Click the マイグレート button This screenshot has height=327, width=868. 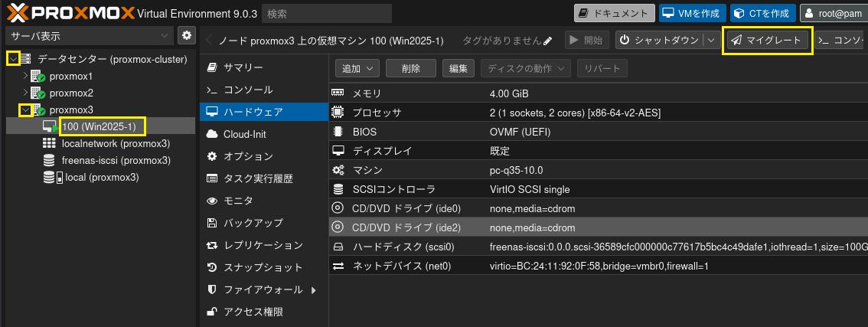point(767,40)
